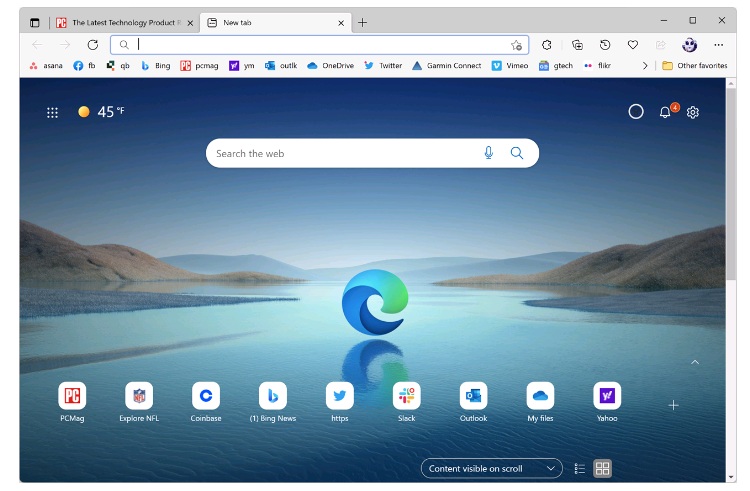Open page settings gear icon
Image resolution: width=750 pixels, height=491 pixels.
click(x=693, y=112)
